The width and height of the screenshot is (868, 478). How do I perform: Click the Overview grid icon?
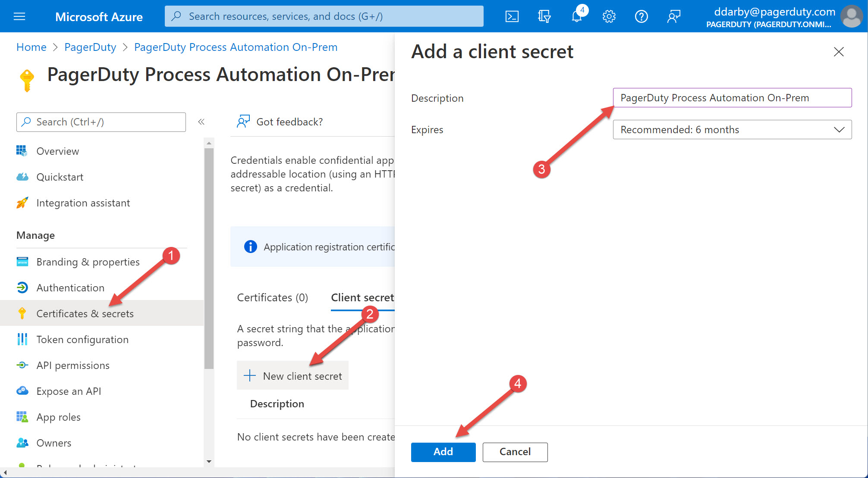click(22, 151)
